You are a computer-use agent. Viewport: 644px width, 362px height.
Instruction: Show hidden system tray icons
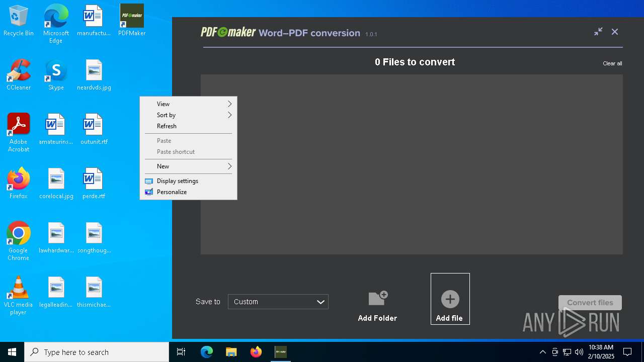[542, 352]
